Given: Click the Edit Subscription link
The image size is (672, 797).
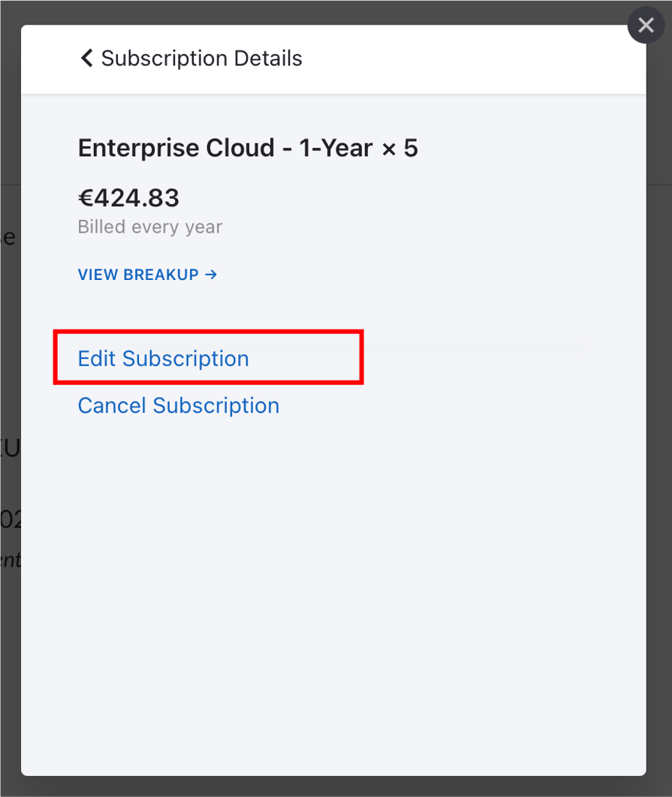Looking at the screenshot, I should coord(163,359).
